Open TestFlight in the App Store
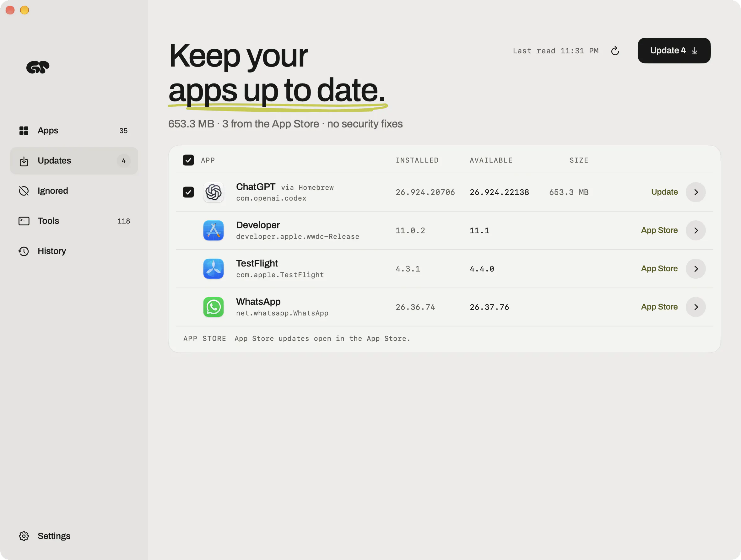 point(659,269)
